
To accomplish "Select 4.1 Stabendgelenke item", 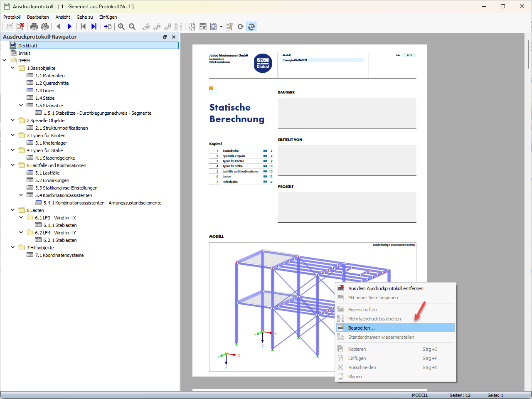I will click(x=55, y=158).
